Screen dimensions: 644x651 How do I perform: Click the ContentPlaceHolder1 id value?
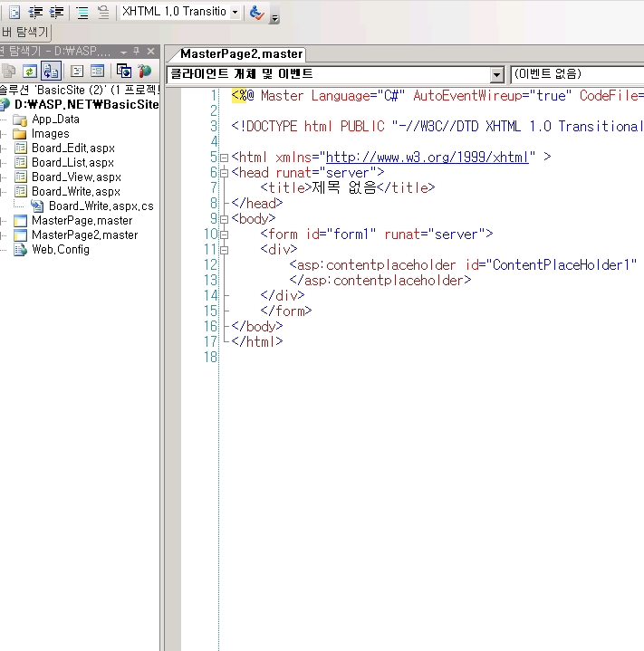click(x=561, y=265)
